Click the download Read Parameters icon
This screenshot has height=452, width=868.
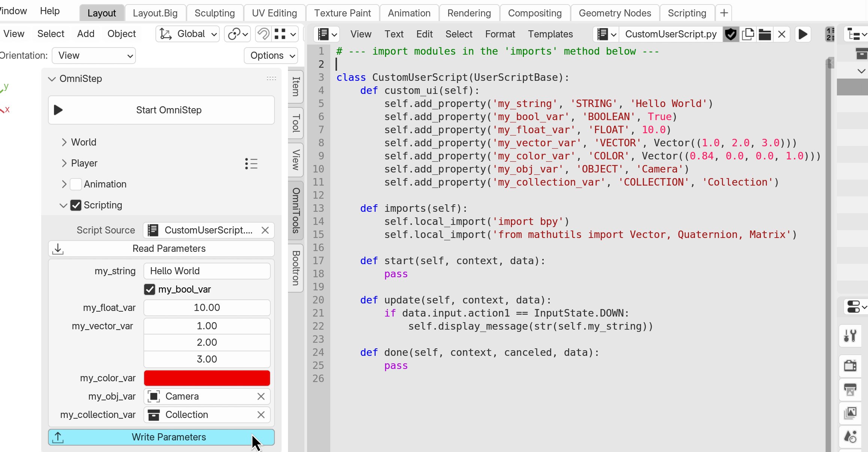[57, 248]
